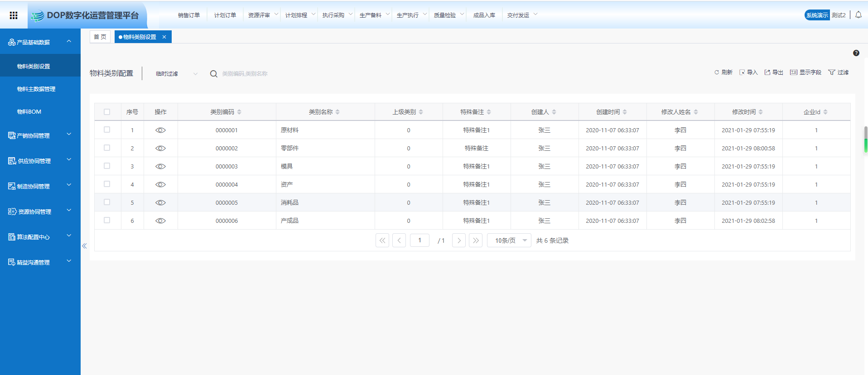Viewport: 868px width, 375px height.
Task: Check the row 5 消耗品 checkbox
Action: point(107,202)
